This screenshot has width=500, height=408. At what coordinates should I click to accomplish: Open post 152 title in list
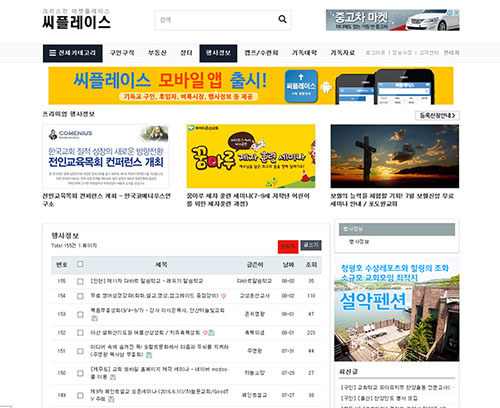[145, 333]
